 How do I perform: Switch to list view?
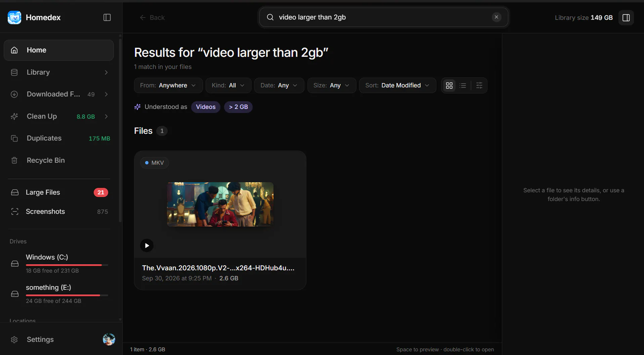[x=463, y=85]
